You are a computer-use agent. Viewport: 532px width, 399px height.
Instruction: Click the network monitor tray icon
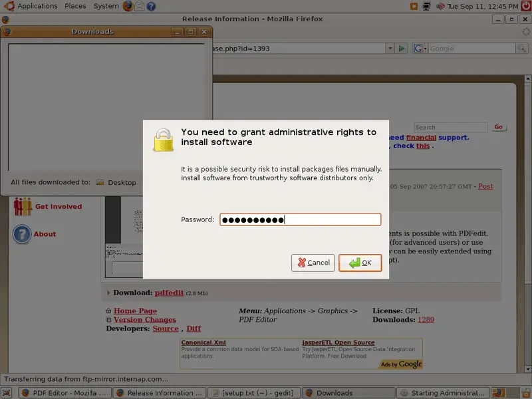coord(426,6)
